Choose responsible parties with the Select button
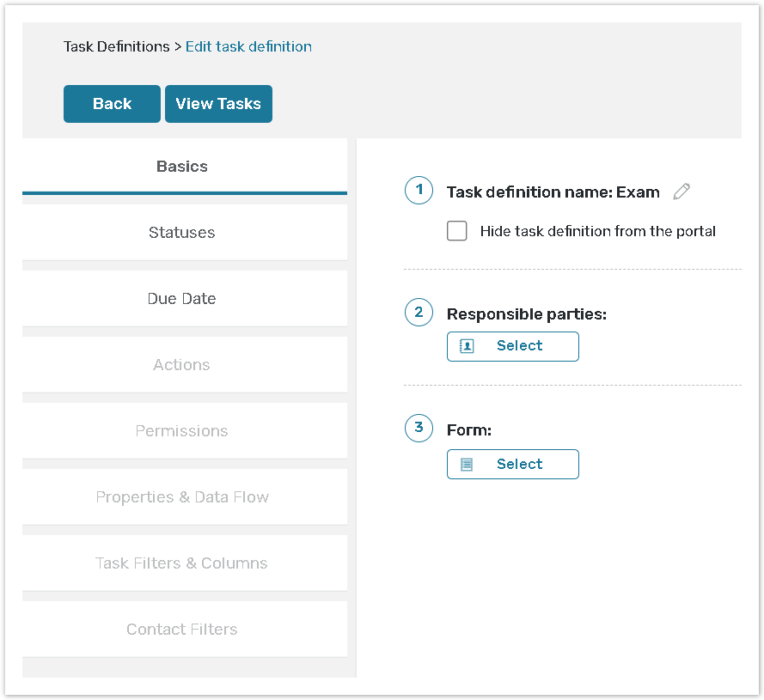Image resolution: width=764 pixels, height=700 pixels. [513, 346]
